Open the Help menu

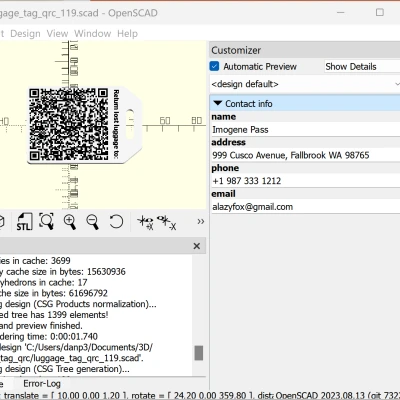pos(127,34)
